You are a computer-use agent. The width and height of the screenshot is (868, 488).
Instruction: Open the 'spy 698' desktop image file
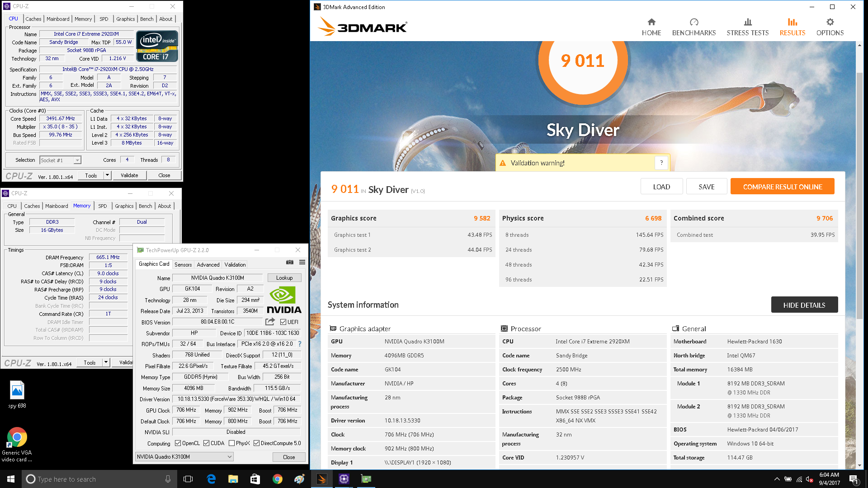pyautogui.click(x=17, y=394)
